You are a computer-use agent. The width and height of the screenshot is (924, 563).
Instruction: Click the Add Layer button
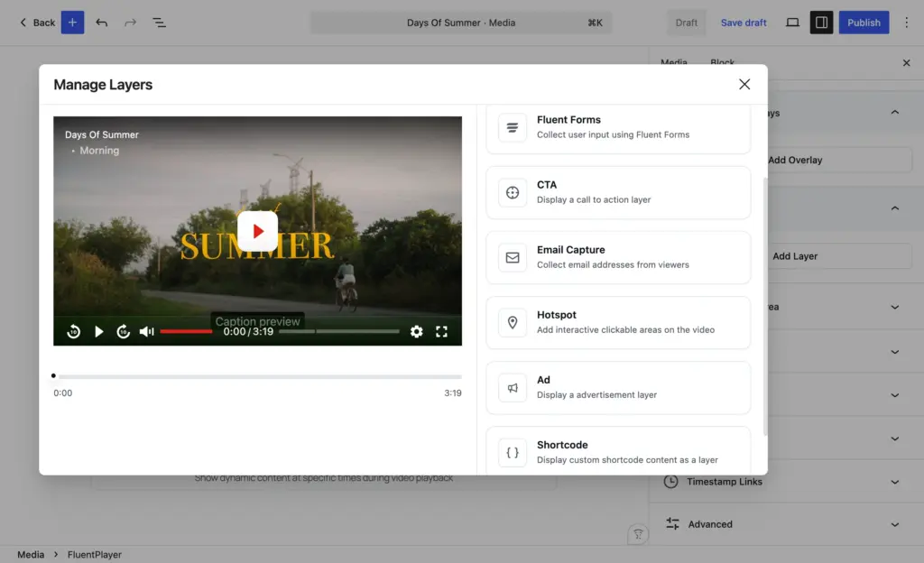(839, 256)
